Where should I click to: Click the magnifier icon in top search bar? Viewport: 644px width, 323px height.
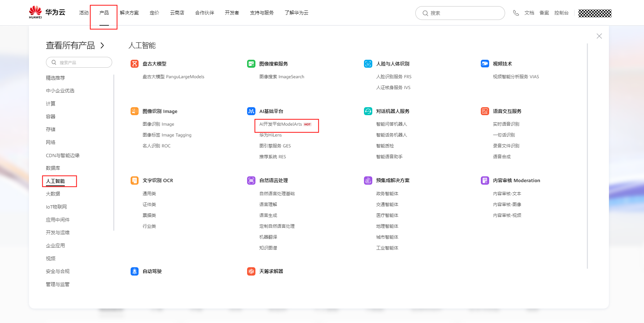[425, 13]
